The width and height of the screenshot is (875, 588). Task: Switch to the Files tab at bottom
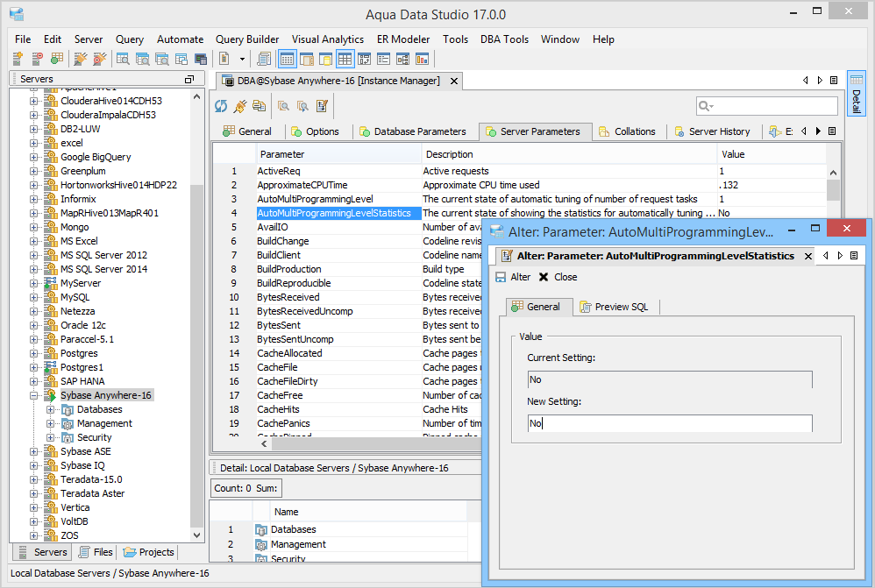click(96, 552)
